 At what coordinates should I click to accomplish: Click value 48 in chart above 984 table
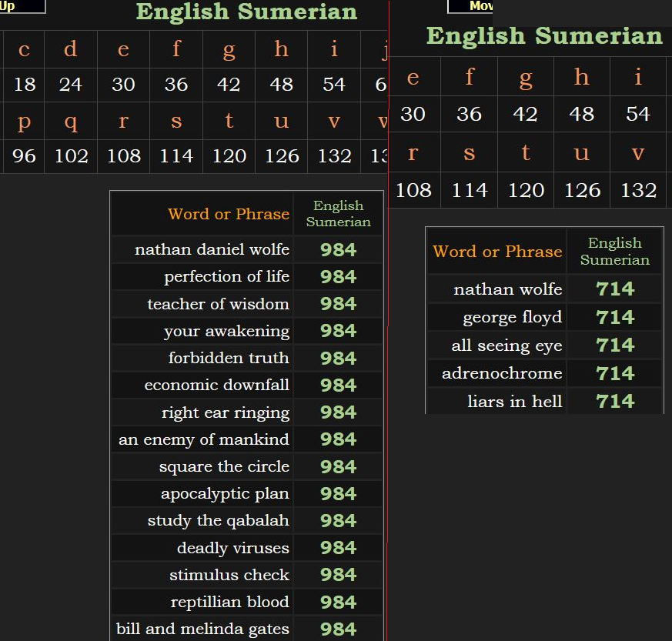click(282, 85)
